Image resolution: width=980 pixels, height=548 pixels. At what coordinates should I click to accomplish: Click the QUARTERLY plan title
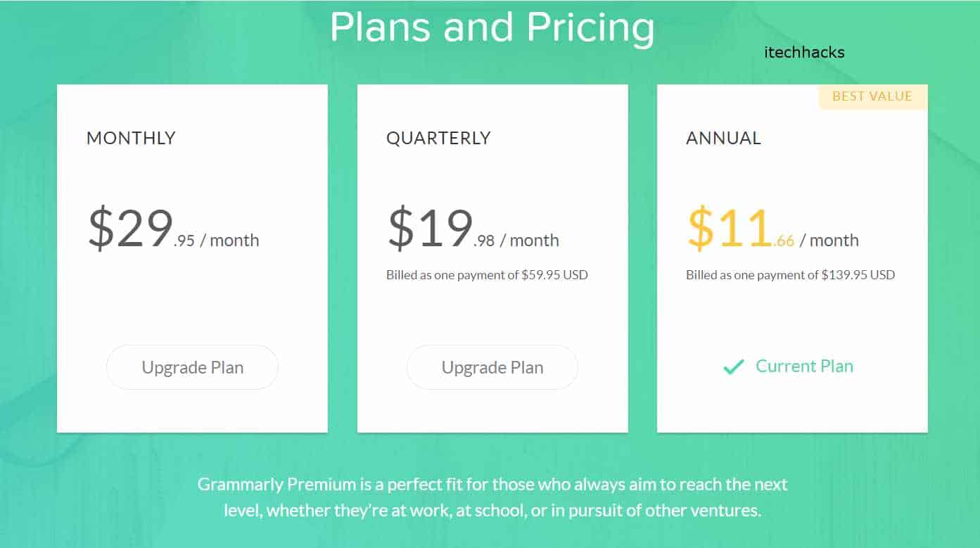click(x=438, y=138)
